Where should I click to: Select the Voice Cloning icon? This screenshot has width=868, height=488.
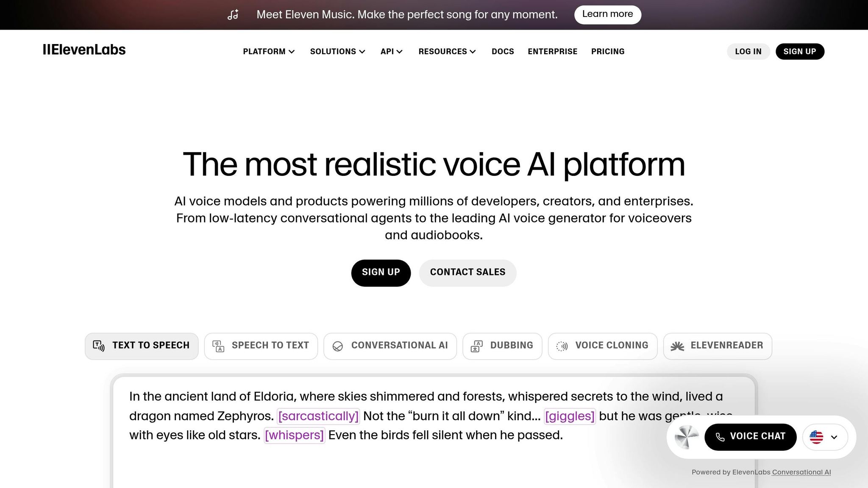(562, 346)
